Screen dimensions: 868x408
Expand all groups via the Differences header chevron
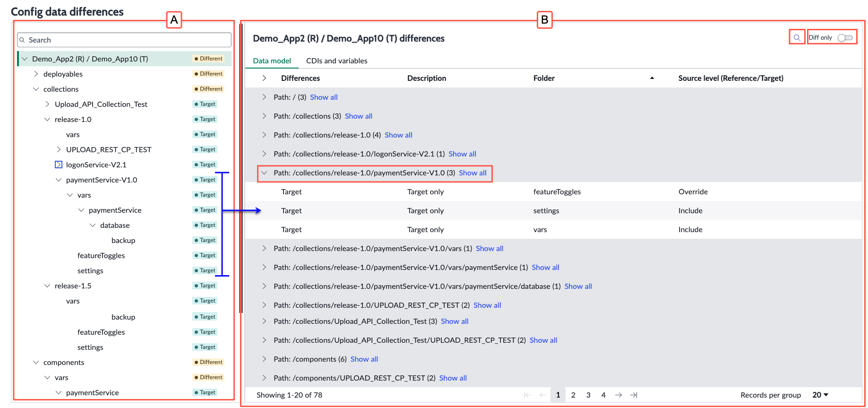pyautogui.click(x=264, y=78)
